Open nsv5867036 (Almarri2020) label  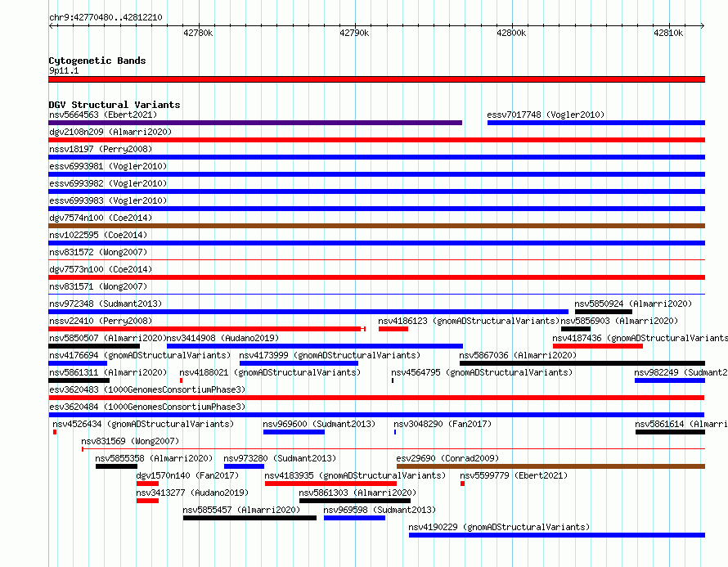click(x=518, y=355)
